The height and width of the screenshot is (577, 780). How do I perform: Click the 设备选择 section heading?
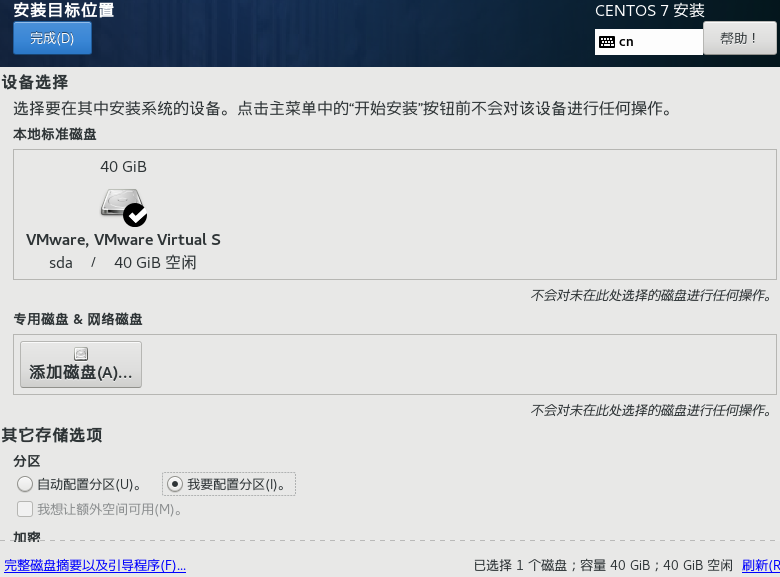[35, 82]
